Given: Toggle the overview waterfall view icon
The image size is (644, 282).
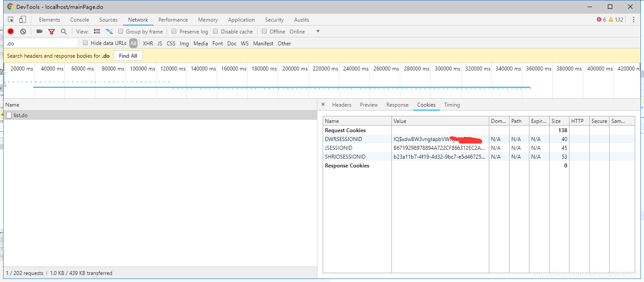Looking at the screenshot, I should point(109,32).
